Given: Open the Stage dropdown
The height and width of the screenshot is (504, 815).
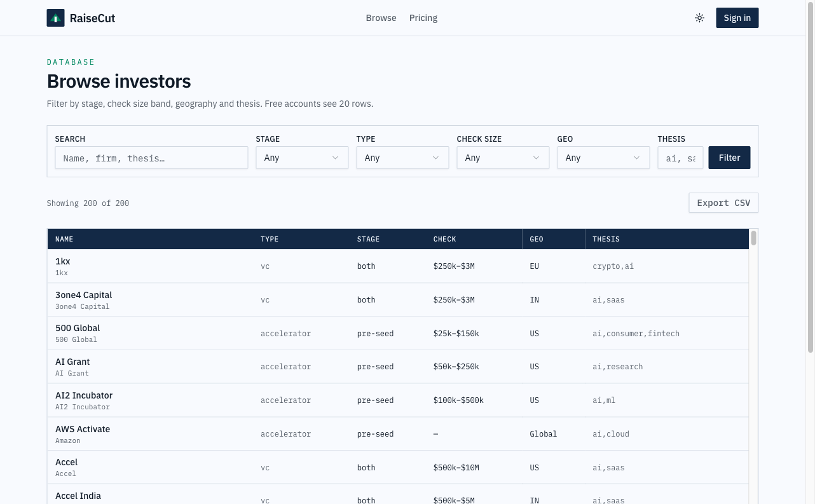Looking at the screenshot, I should coord(302,158).
